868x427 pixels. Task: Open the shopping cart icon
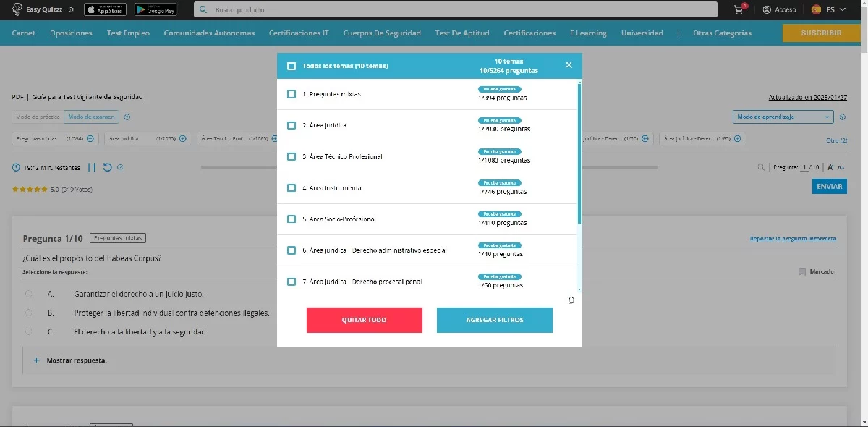pyautogui.click(x=739, y=9)
